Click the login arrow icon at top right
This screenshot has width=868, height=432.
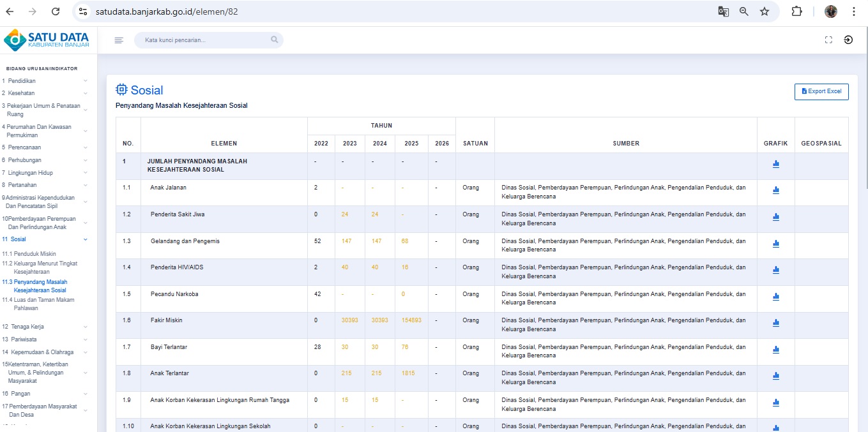point(848,40)
